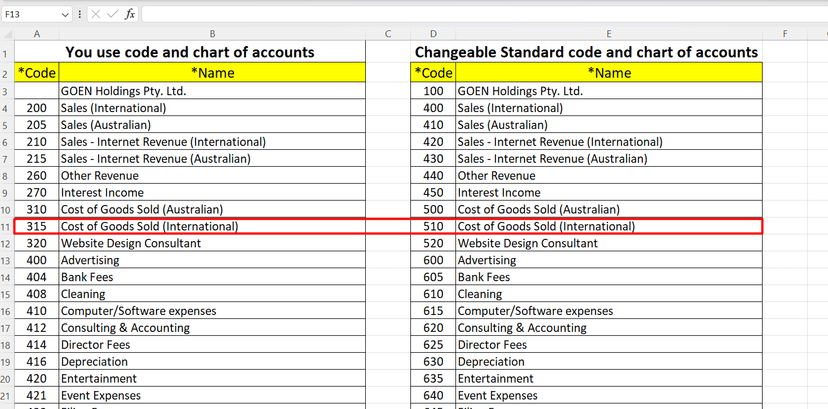Select row 2 header
This screenshot has height=409, width=828.
(x=6, y=73)
